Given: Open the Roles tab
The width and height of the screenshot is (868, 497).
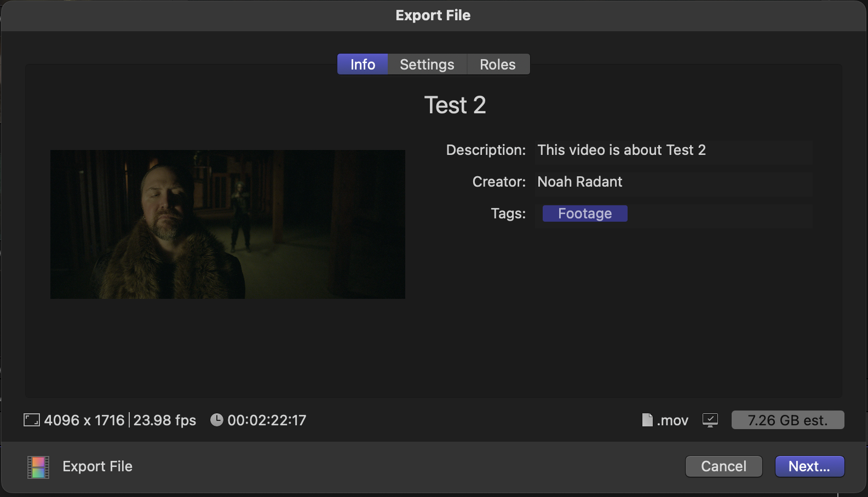Looking at the screenshot, I should [498, 64].
